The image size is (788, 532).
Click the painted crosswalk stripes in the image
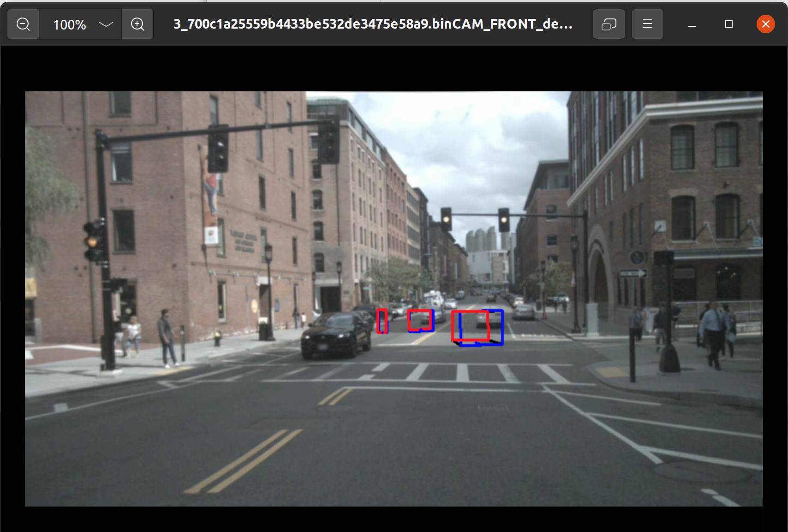(x=461, y=372)
